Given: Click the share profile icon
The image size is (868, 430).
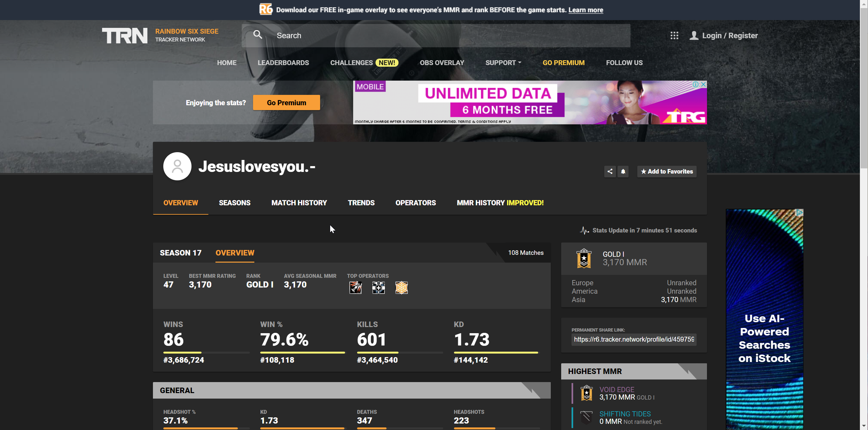Looking at the screenshot, I should [609, 171].
